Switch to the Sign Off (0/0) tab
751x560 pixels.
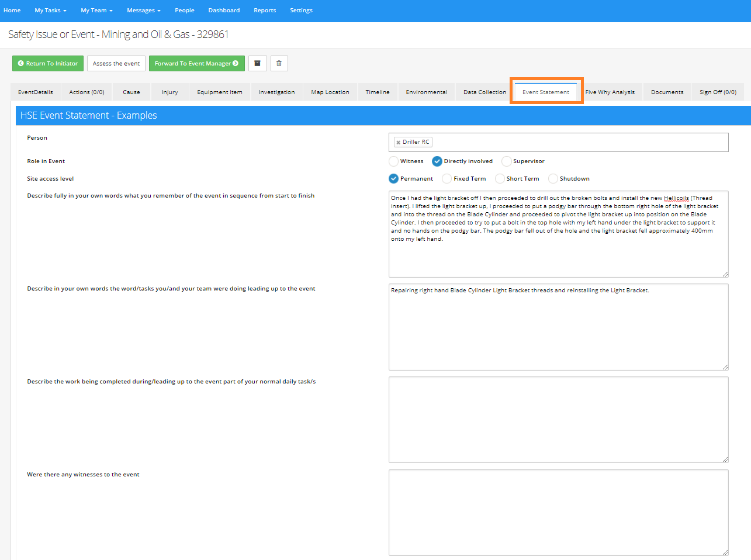click(x=718, y=92)
